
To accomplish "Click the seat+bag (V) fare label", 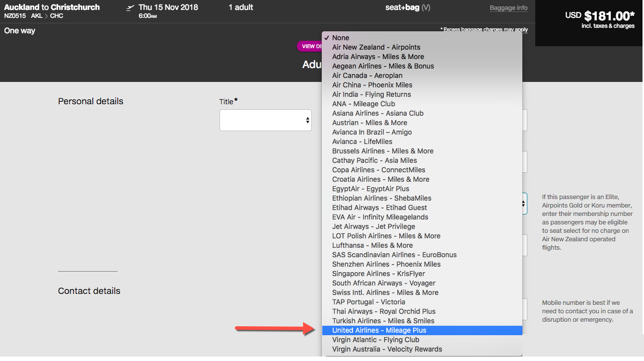I will pos(408,7).
